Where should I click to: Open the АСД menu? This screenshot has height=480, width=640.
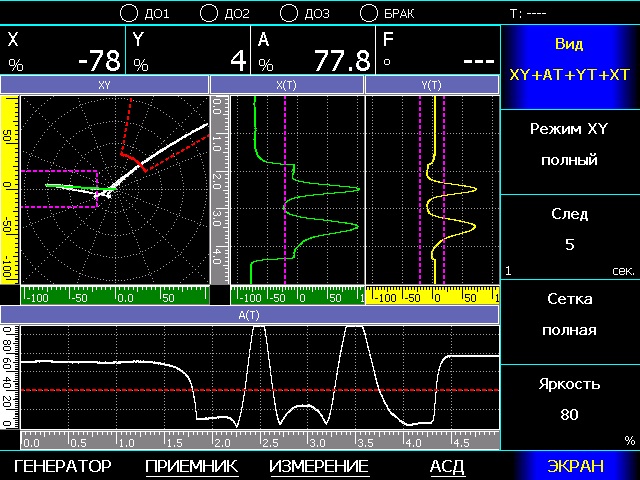coord(447,466)
